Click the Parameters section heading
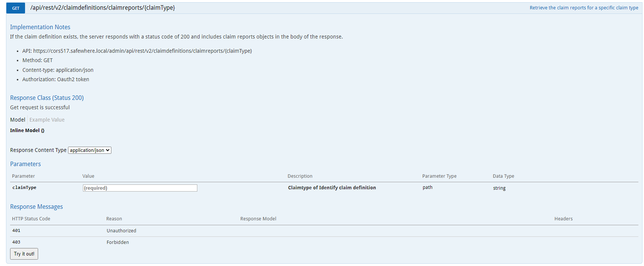Screen dimensions: 644x266 [x=25, y=164]
